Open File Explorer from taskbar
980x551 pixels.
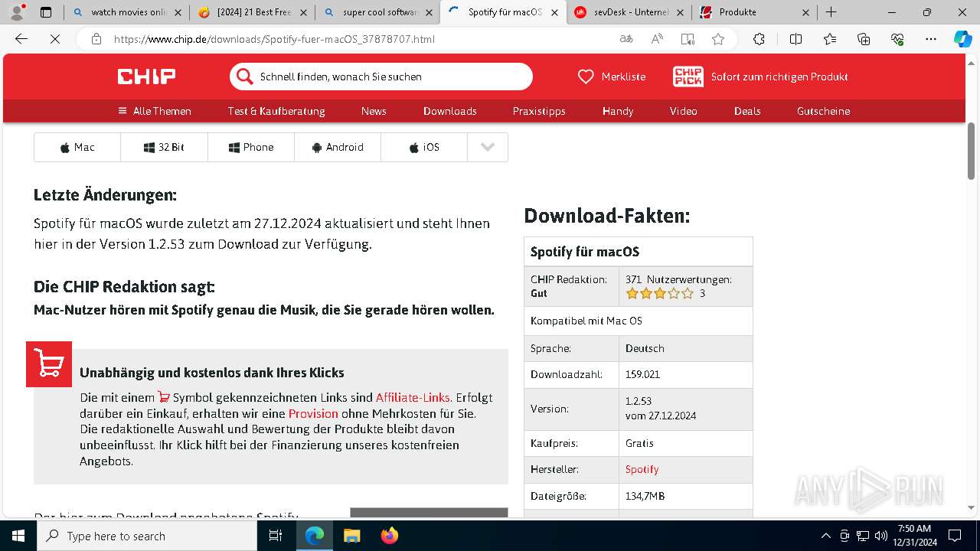(351, 536)
